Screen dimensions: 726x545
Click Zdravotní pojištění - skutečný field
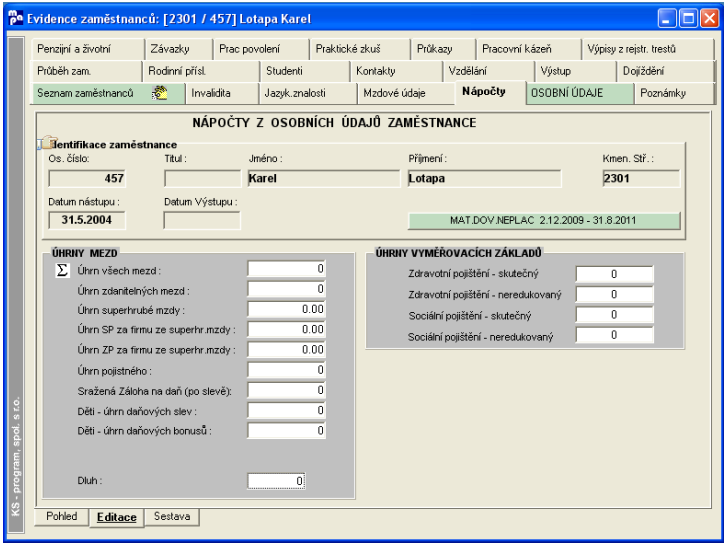tap(614, 274)
